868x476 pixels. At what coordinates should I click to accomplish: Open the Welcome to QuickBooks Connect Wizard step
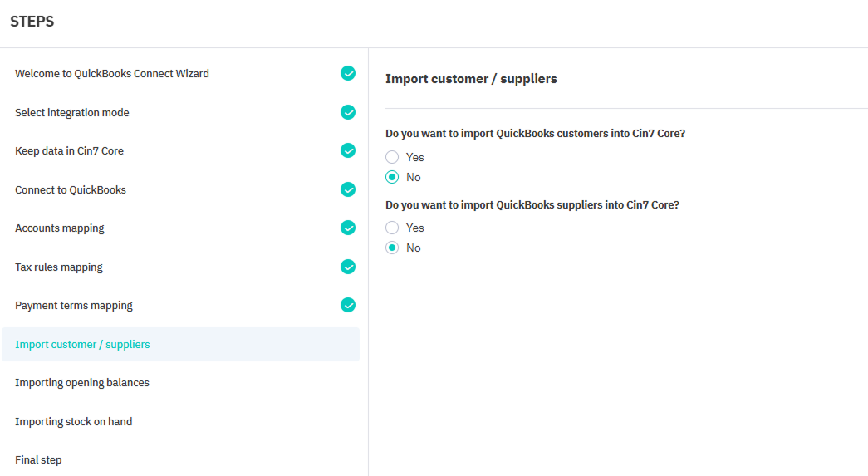click(112, 74)
